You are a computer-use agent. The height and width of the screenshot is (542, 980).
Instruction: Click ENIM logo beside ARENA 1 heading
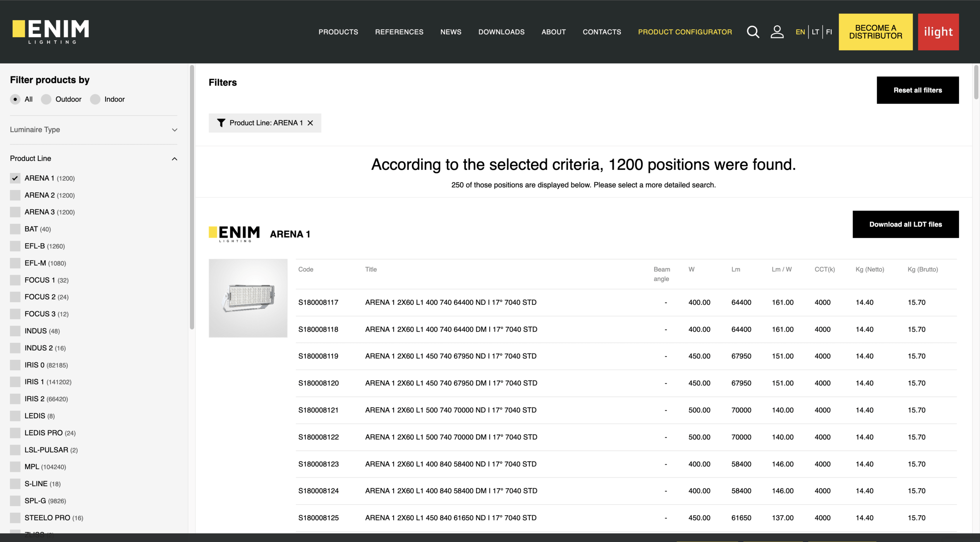click(234, 233)
